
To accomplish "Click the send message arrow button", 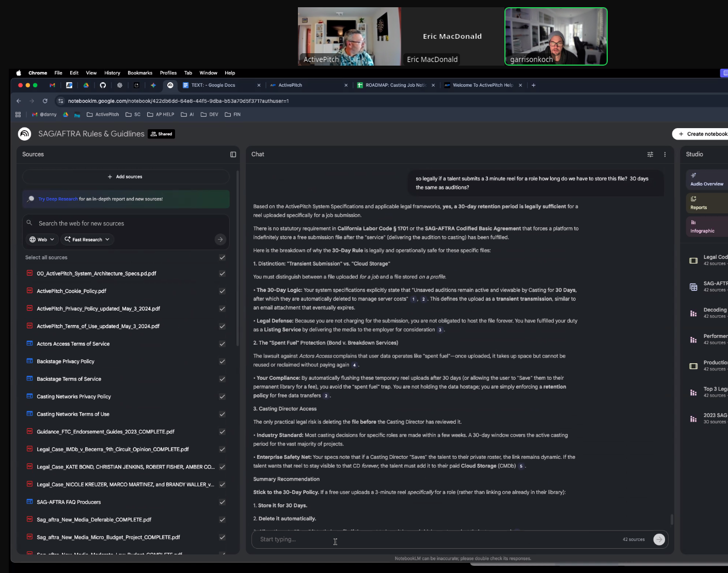I will pos(659,539).
